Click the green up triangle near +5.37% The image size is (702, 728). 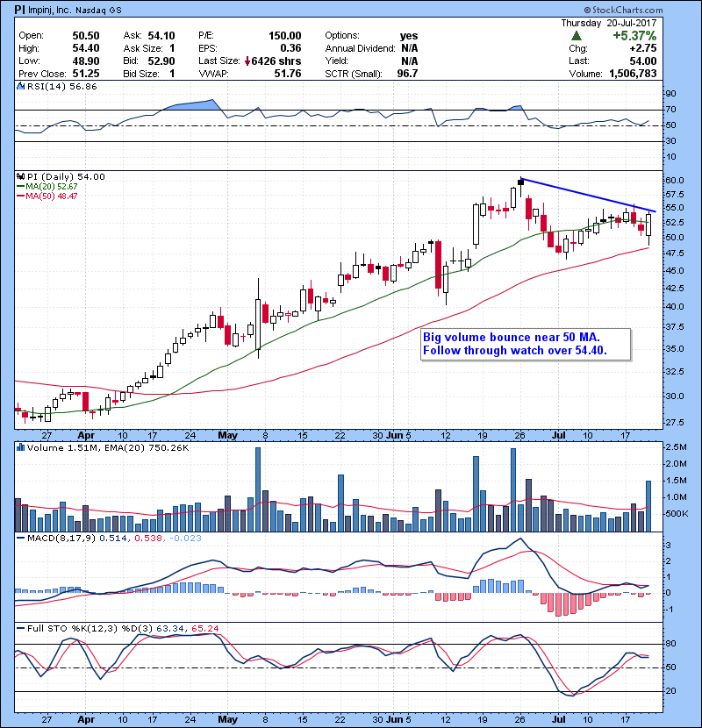coord(577,36)
